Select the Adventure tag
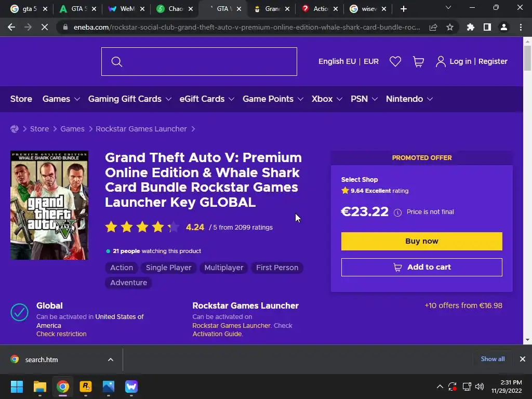 (x=129, y=283)
